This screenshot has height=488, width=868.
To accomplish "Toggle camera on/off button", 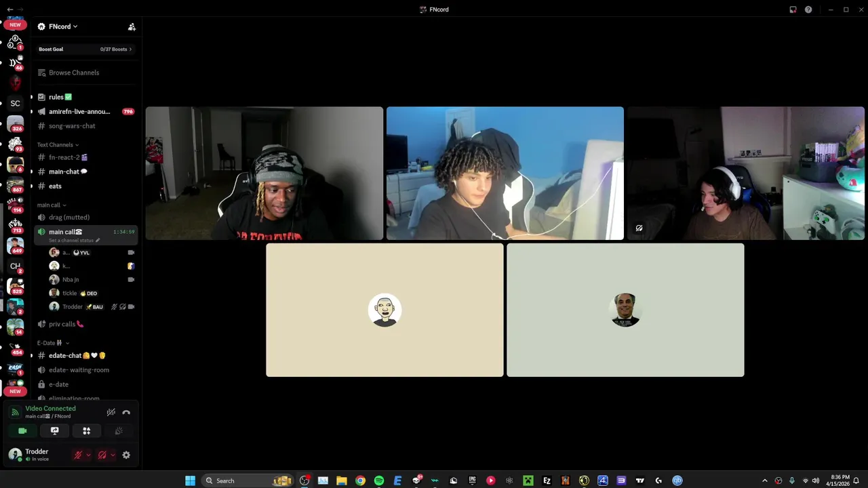I will [x=22, y=431].
